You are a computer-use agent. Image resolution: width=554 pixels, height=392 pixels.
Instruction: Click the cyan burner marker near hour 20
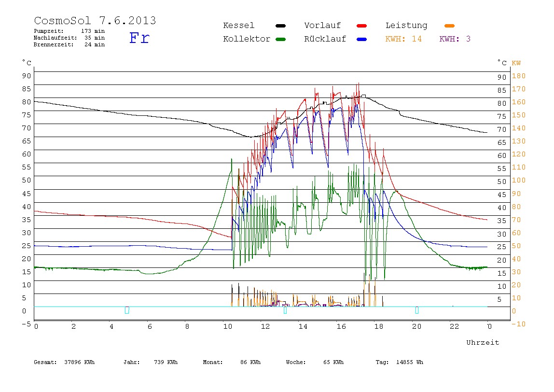pos(417,310)
